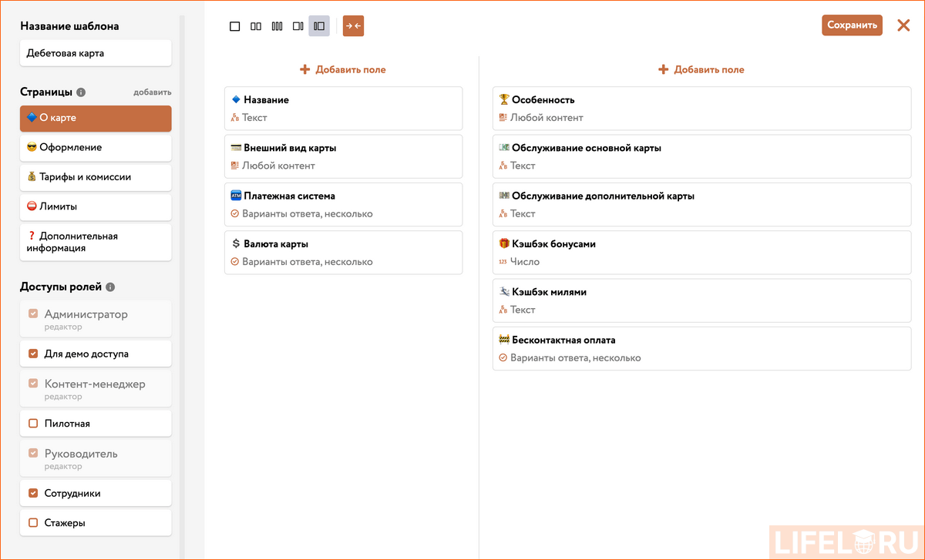
Task: Select the single column layout icon
Action: pos(234,25)
